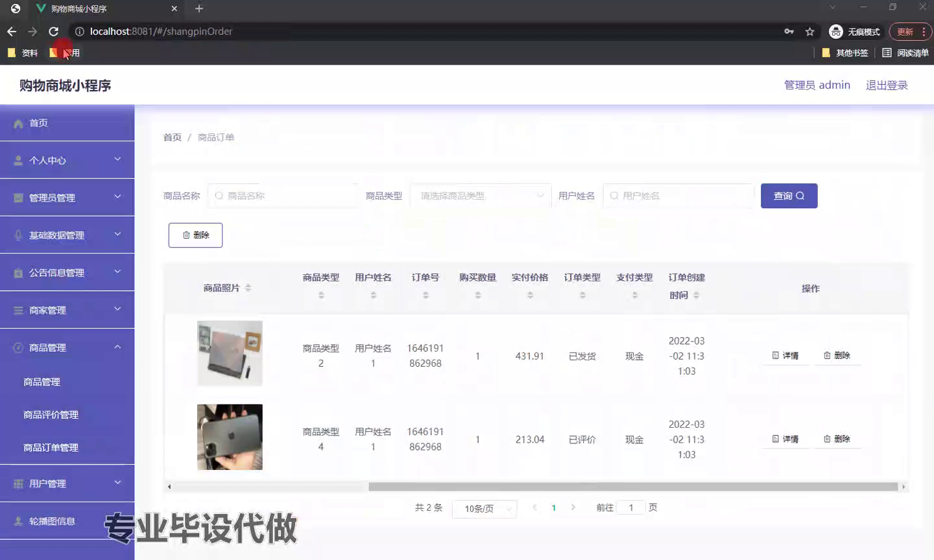The width and height of the screenshot is (934, 560).
Task: View 详情 of the 已评价 order
Action: tap(785, 439)
